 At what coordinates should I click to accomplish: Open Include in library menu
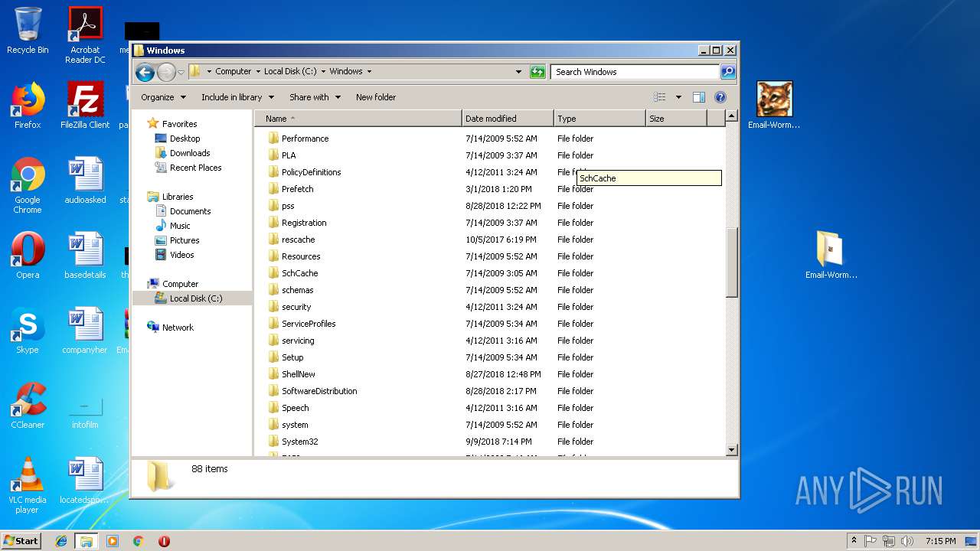[x=237, y=97]
